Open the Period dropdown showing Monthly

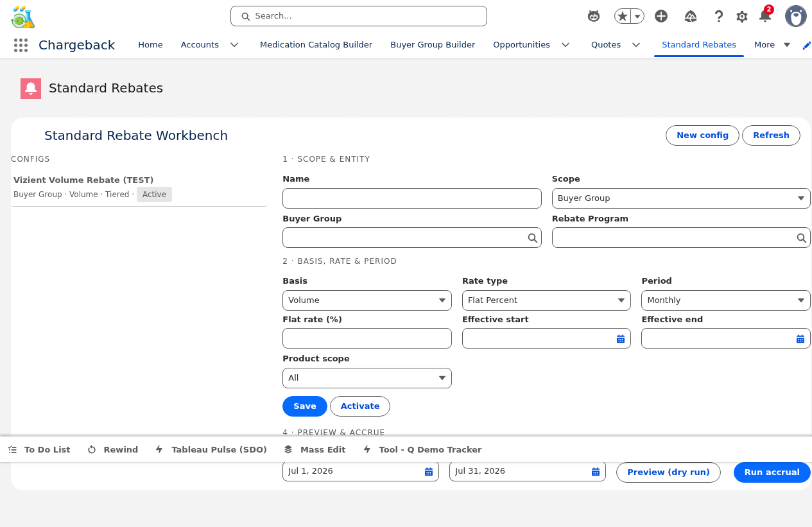pyautogui.click(x=726, y=300)
